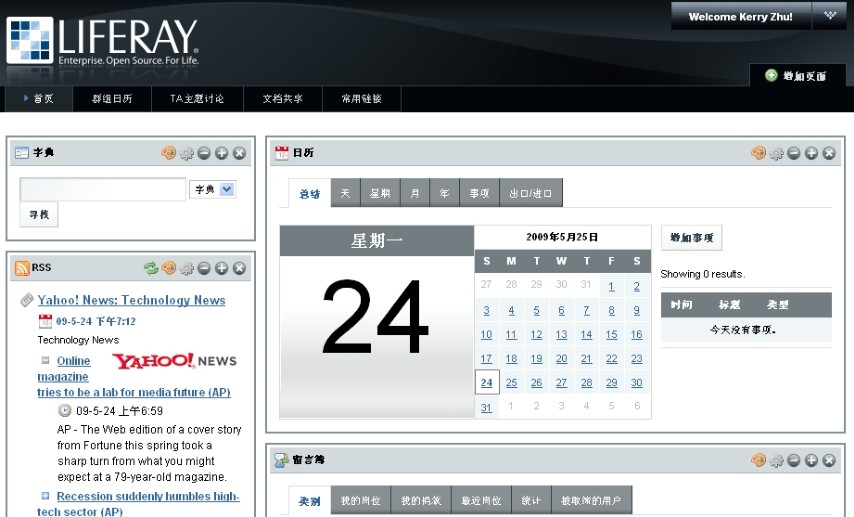Maximize the RSS portlet
Image resolution: width=854 pixels, height=517 pixels.
[221, 268]
